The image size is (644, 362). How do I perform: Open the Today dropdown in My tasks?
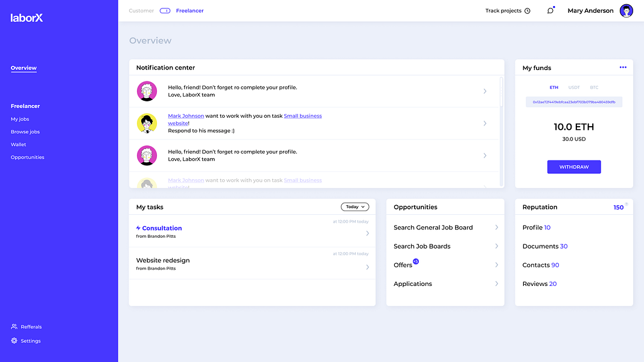(355, 207)
